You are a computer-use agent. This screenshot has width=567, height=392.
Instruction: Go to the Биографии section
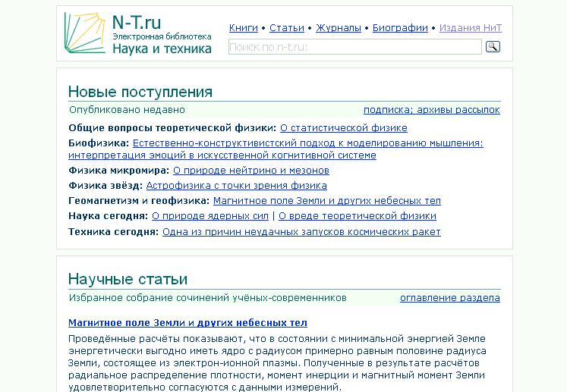[400, 28]
